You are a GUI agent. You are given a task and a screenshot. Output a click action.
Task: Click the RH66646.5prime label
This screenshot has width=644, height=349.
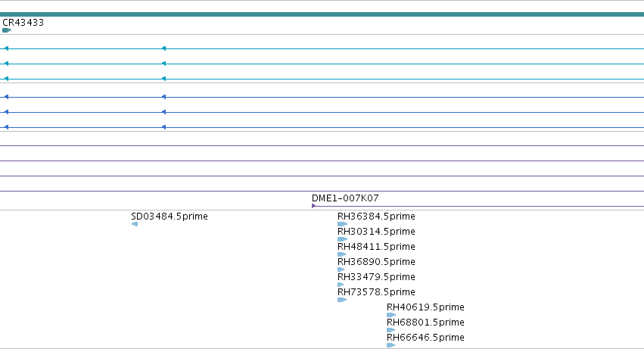(425, 338)
